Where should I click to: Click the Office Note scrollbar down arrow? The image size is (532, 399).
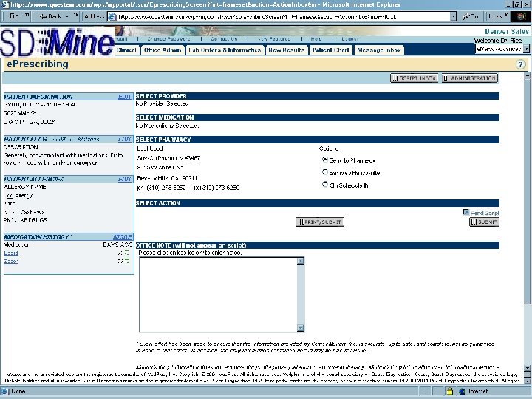pos(301,328)
